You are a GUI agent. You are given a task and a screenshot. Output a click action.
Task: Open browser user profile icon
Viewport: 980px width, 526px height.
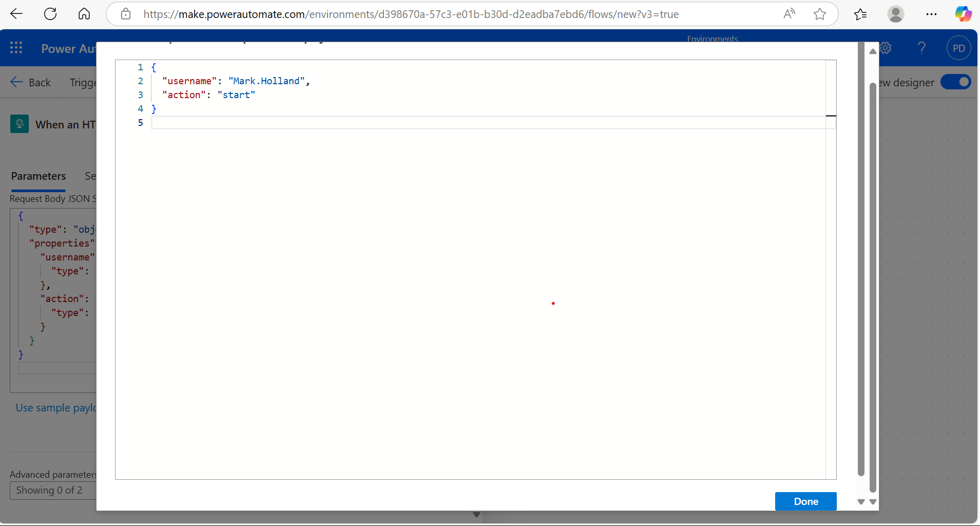(896, 14)
